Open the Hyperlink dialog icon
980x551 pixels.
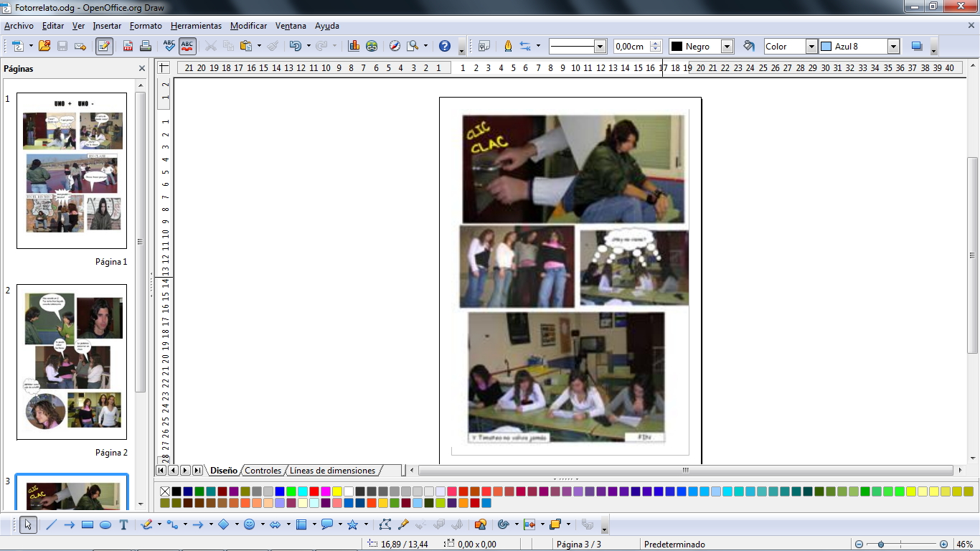(372, 46)
